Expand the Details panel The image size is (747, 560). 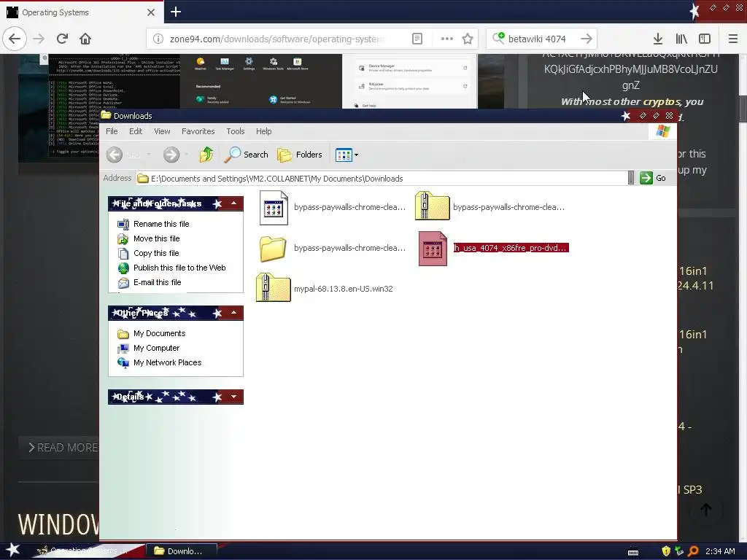pyautogui.click(x=234, y=397)
